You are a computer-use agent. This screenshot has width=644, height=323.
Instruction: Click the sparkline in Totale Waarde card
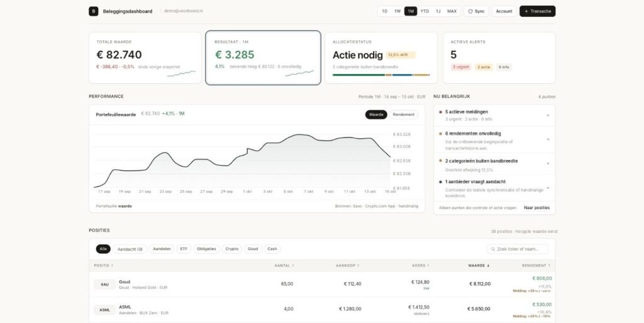coord(181,74)
